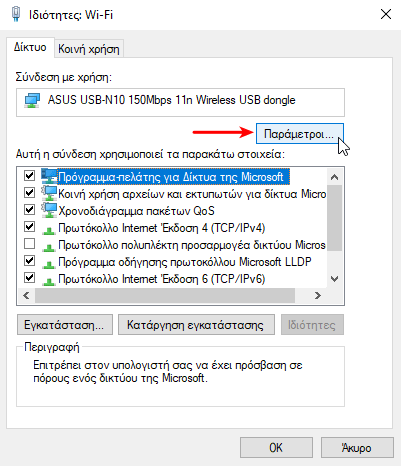
Task: Select the Δίκτυο tab
Action: click(x=30, y=47)
